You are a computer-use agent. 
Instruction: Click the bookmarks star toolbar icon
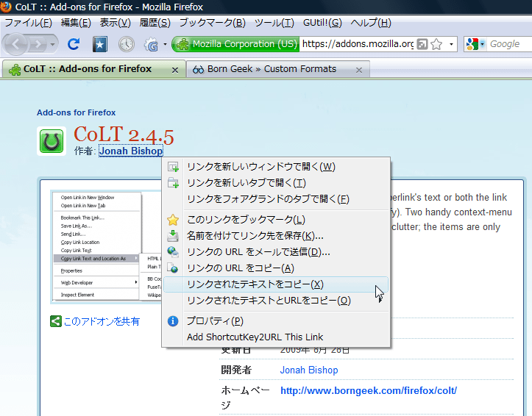click(x=100, y=44)
